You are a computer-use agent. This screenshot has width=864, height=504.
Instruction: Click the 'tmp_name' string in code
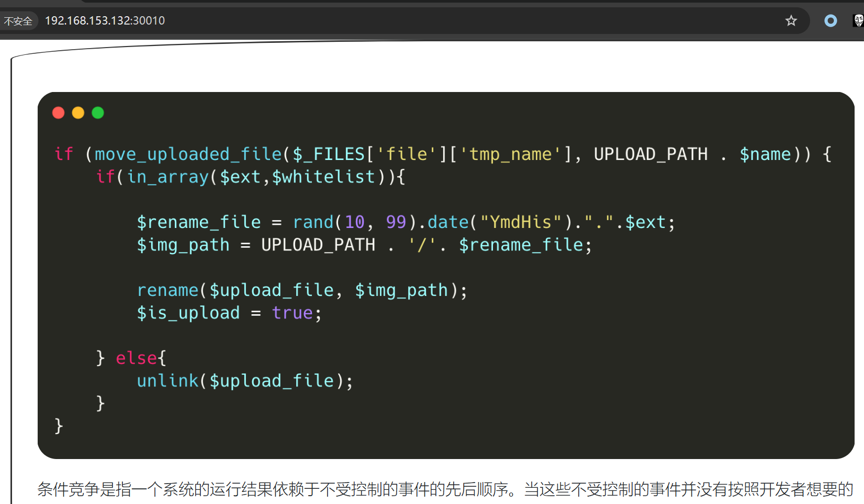(510, 154)
